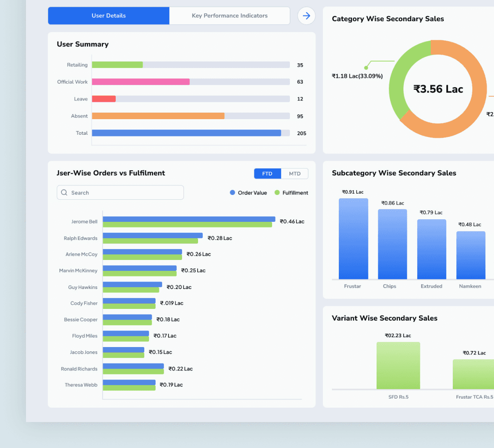Click the Arlene McCoy name label

point(81,254)
